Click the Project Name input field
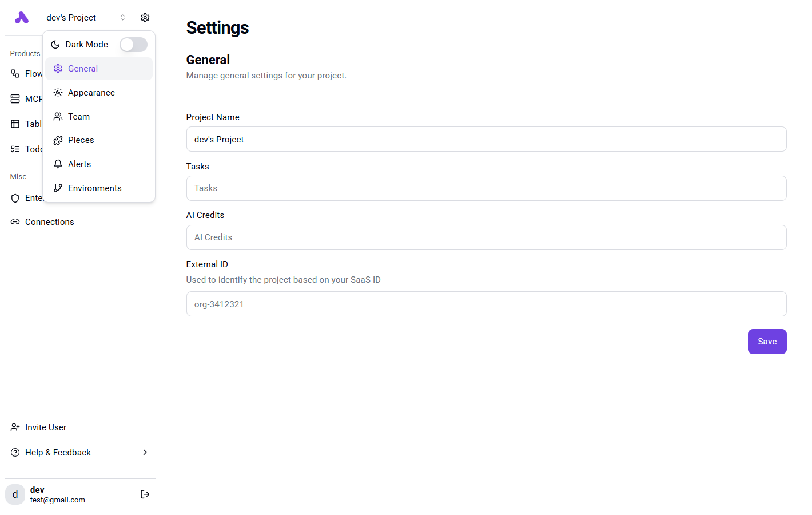Image resolution: width=812 pixels, height=515 pixels. [x=486, y=140]
